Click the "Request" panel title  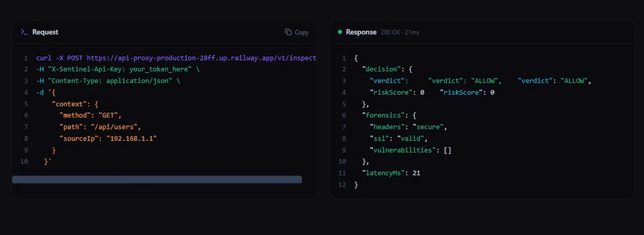[x=45, y=32]
